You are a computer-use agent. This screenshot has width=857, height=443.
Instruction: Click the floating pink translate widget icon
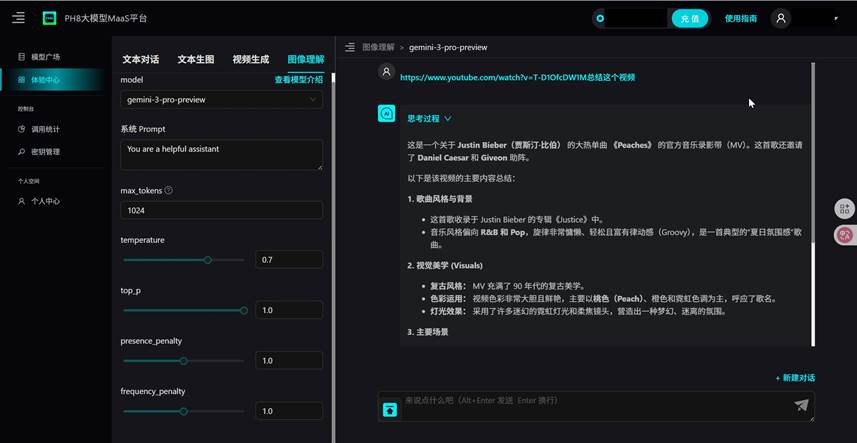pyautogui.click(x=845, y=235)
